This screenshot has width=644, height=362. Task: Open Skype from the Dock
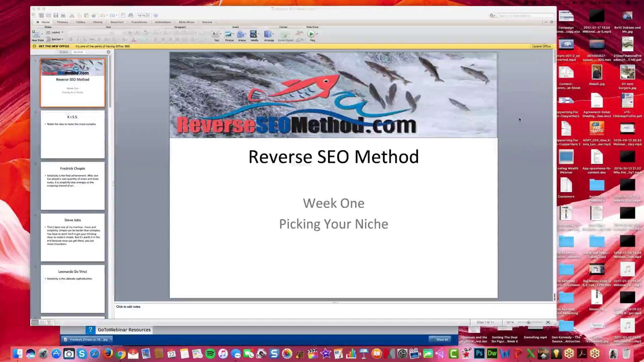pyautogui.click(x=82, y=354)
